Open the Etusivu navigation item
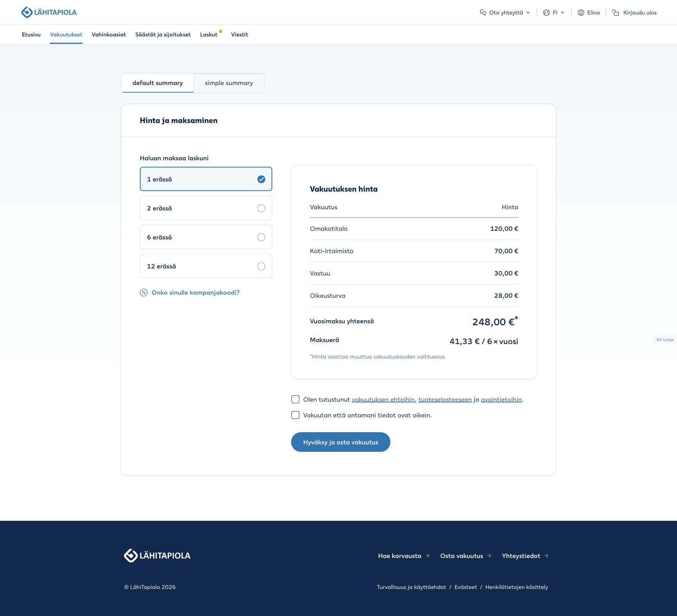This screenshot has height=616, width=677. (31, 34)
